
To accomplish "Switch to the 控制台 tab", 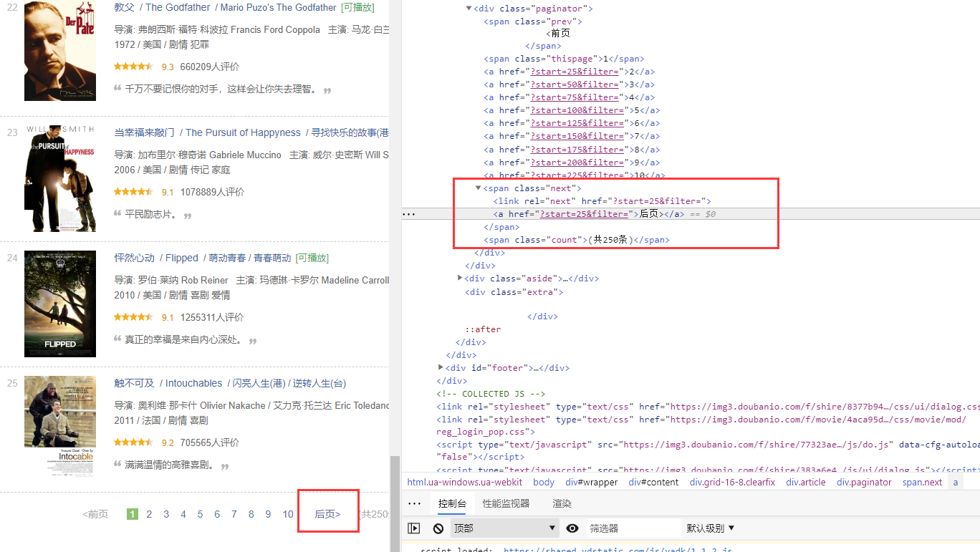I will pyautogui.click(x=452, y=503).
